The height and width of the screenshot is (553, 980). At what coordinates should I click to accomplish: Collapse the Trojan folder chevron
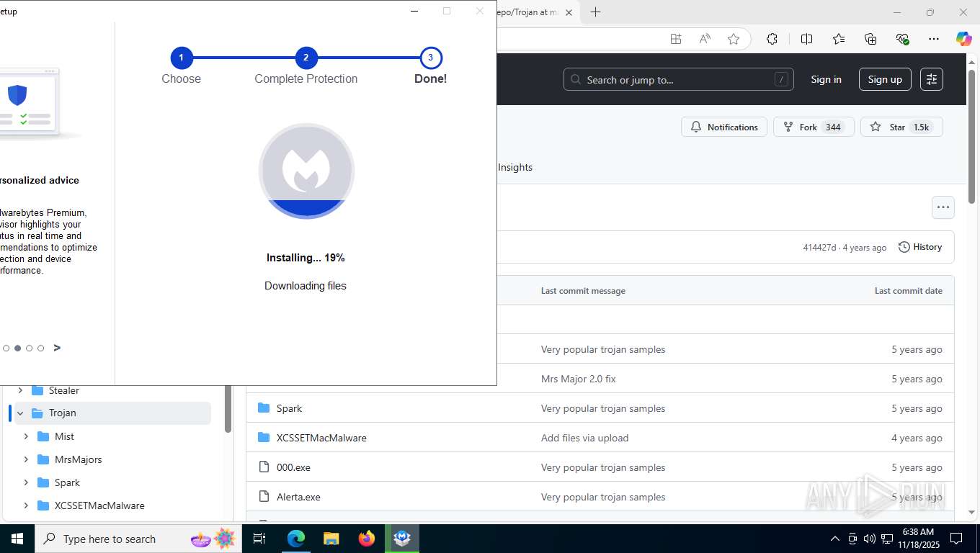coord(20,413)
